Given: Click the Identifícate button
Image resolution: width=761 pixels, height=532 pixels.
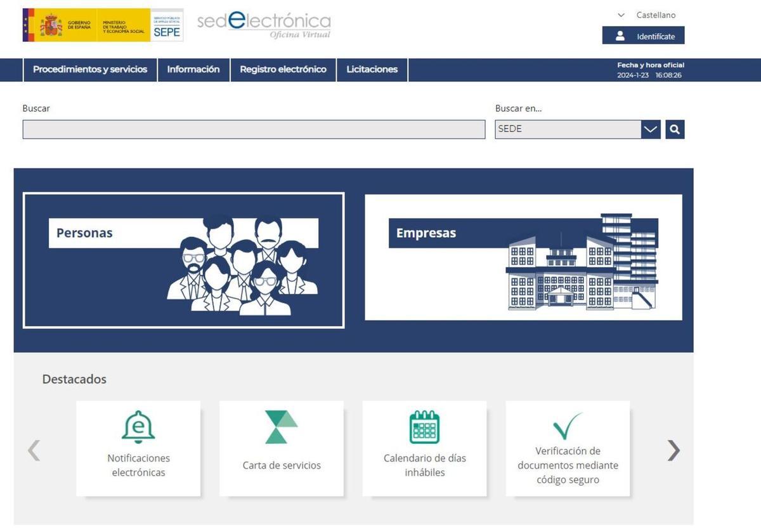Looking at the screenshot, I should pos(643,36).
